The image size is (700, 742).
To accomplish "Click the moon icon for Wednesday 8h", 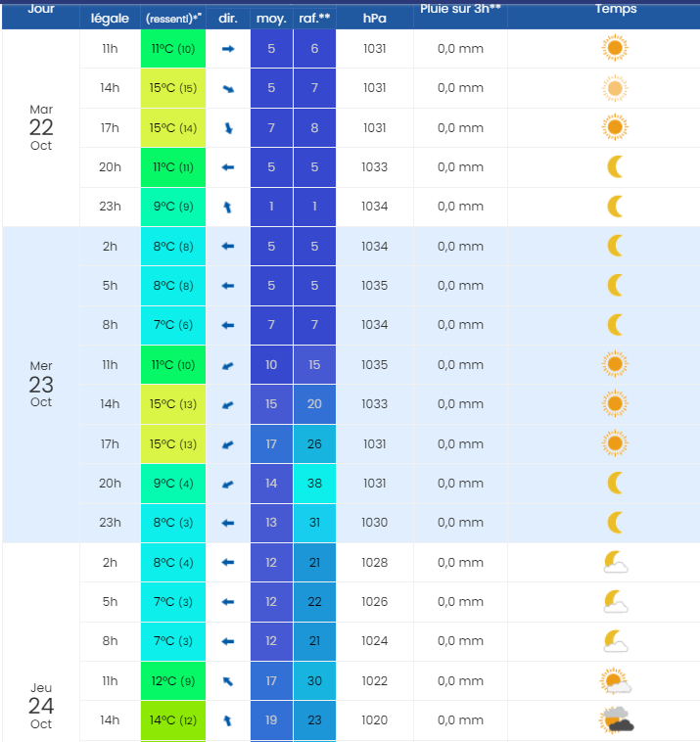I will coord(615,325).
